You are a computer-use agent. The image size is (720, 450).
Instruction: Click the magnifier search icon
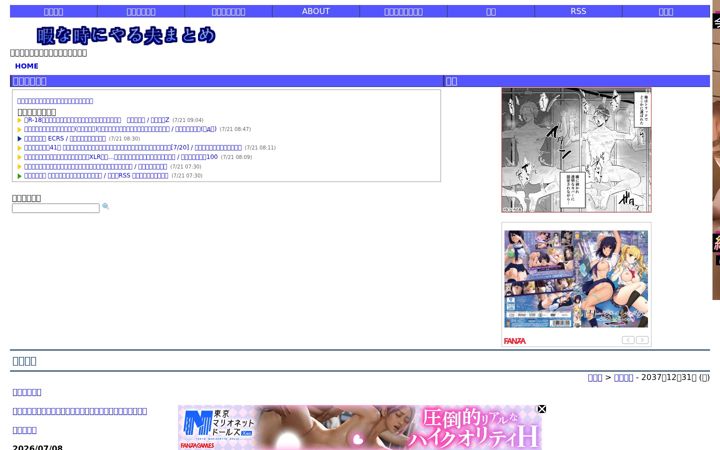(106, 207)
